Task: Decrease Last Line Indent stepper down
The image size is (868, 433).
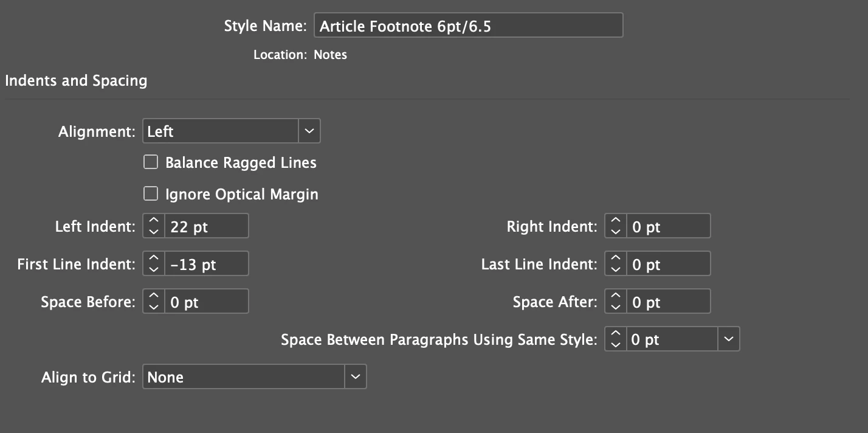Action: click(x=616, y=269)
